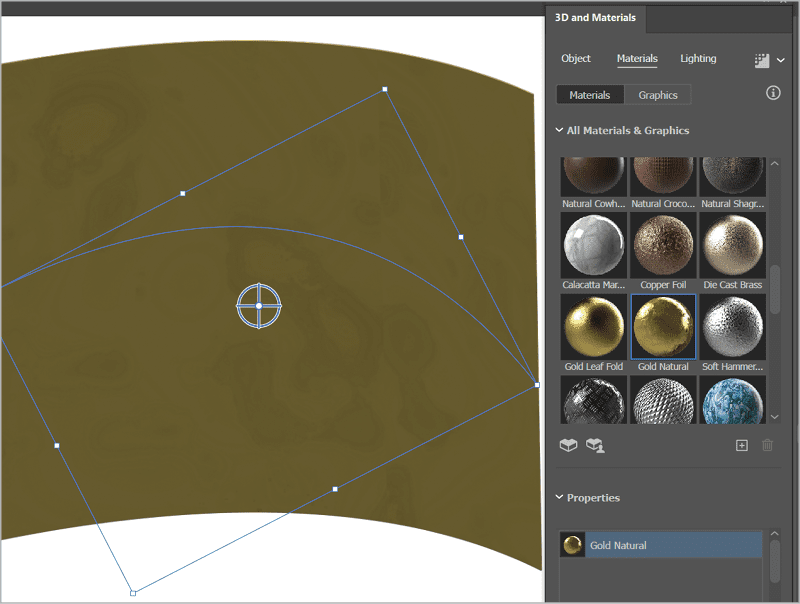Viewport: 800px width, 604px height.
Task: Click the top corner handle of bounding box
Action: (385, 89)
